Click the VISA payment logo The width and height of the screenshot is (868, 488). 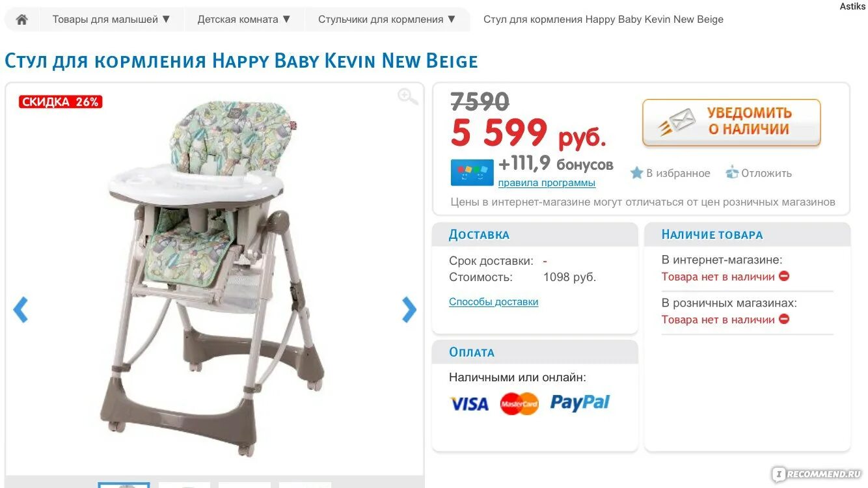469,404
